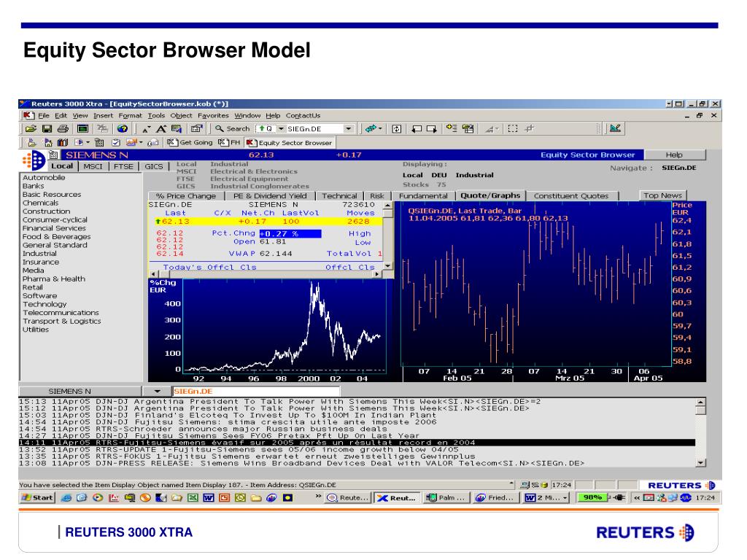This screenshot has width=747, height=560.
Task: Click the Print toolbar icon
Action: (63, 128)
